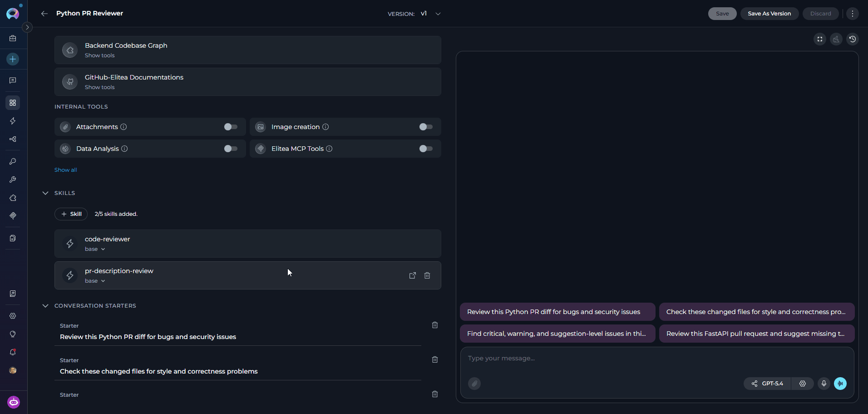Show tools for GitHub-Elitea Documentations
This screenshot has height=414, width=868.
point(99,87)
